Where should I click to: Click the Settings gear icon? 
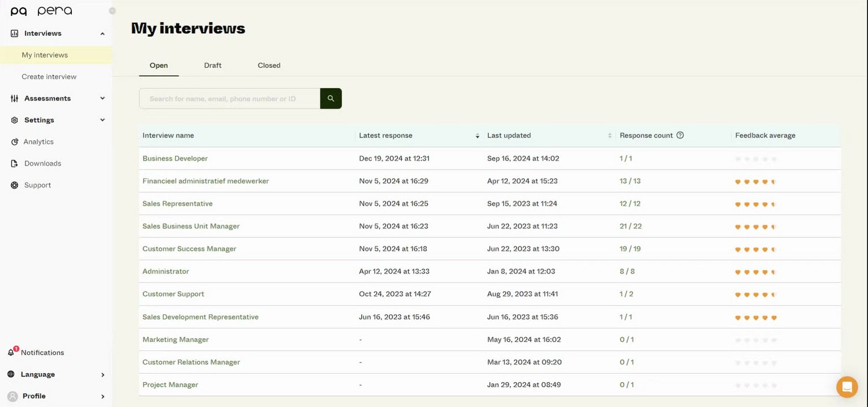15,120
